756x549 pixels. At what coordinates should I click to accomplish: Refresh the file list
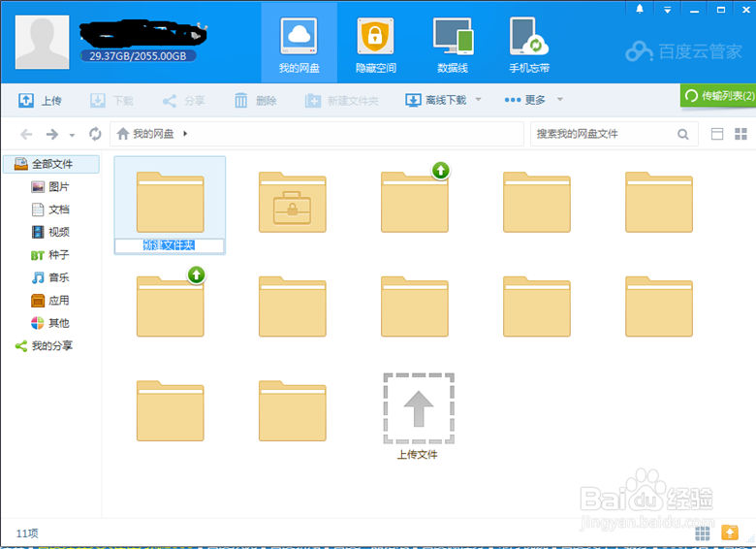coord(95,134)
